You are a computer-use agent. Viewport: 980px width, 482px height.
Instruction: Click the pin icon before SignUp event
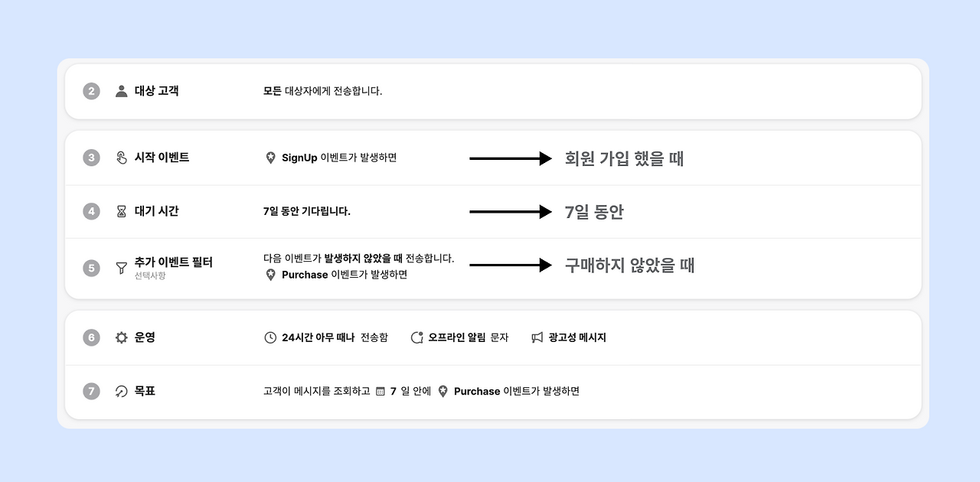tap(270, 158)
